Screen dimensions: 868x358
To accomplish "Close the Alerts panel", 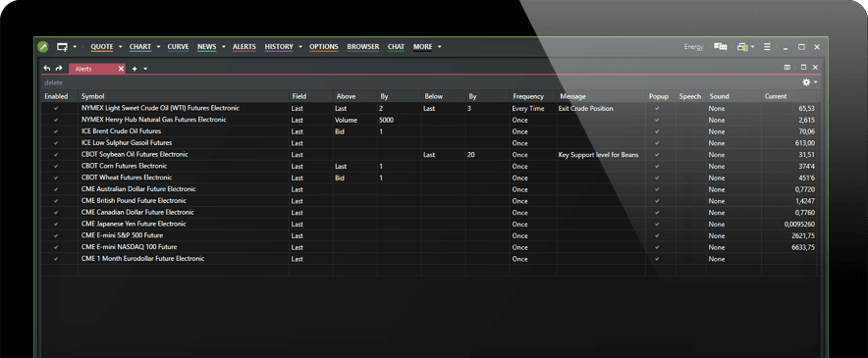I will [815, 68].
